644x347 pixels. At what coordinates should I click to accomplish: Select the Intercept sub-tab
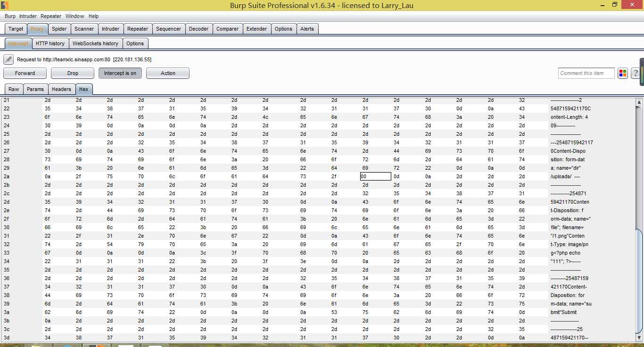[x=18, y=43]
